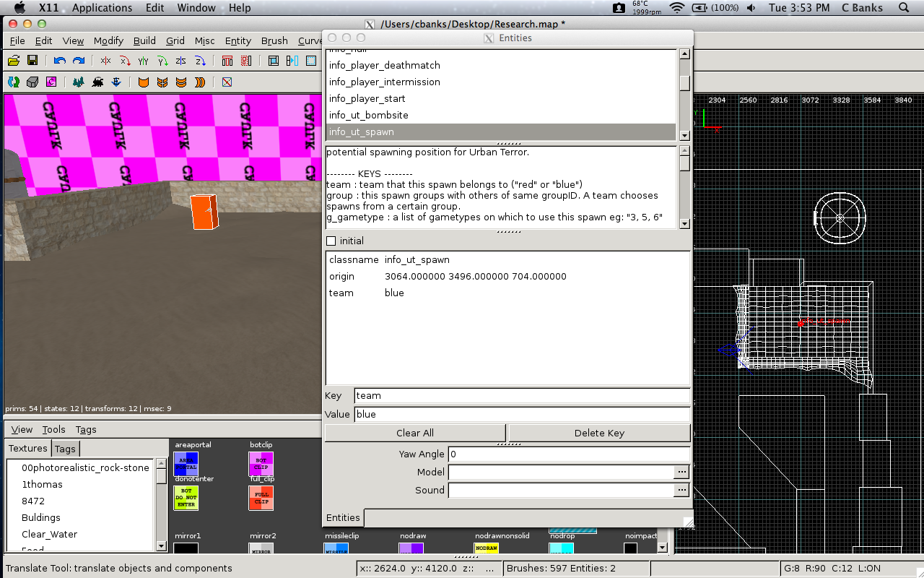The image size is (924, 578).
Task: Click the Undo arrow icon
Action: coord(60,61)
